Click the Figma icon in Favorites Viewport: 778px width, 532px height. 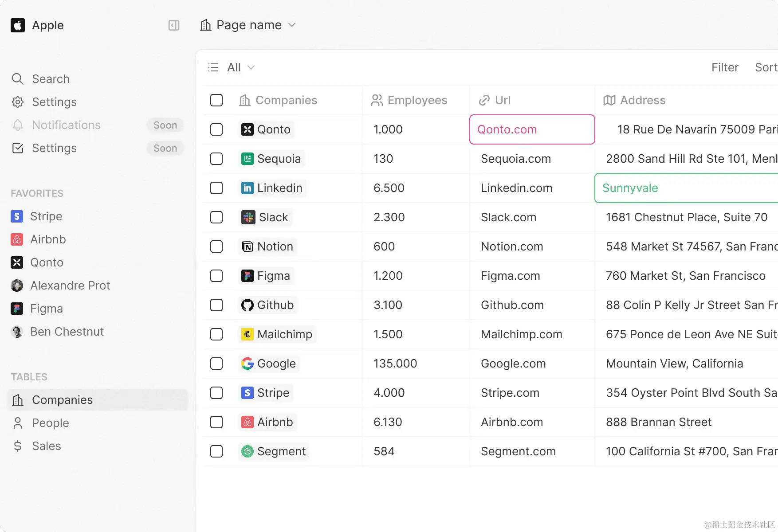[x=17, y=309]
